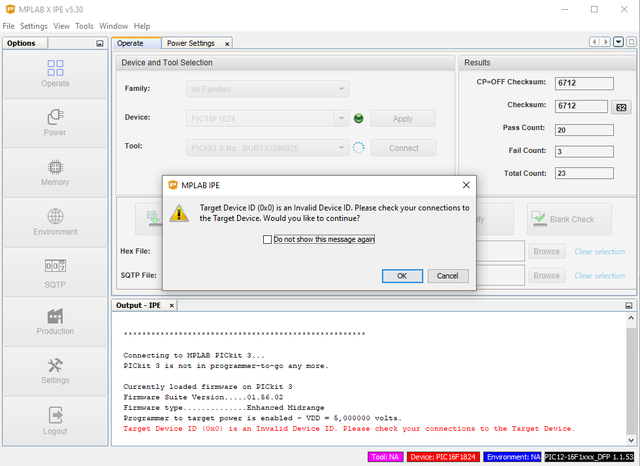Image resolution: width=640 pixels, height=466 pixels.
Task: Open the SQTP options in sidebar
Action: coord(55,273)
